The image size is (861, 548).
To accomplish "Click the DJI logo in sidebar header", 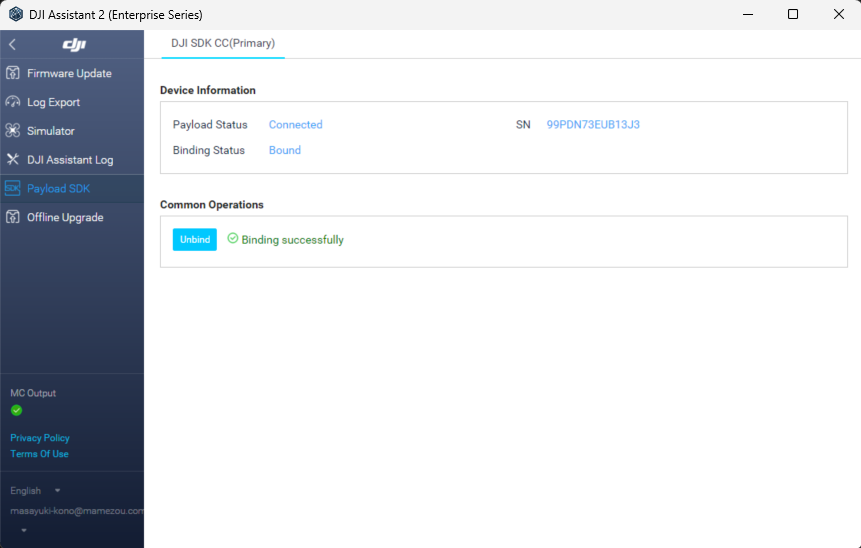I will [75, 45].
